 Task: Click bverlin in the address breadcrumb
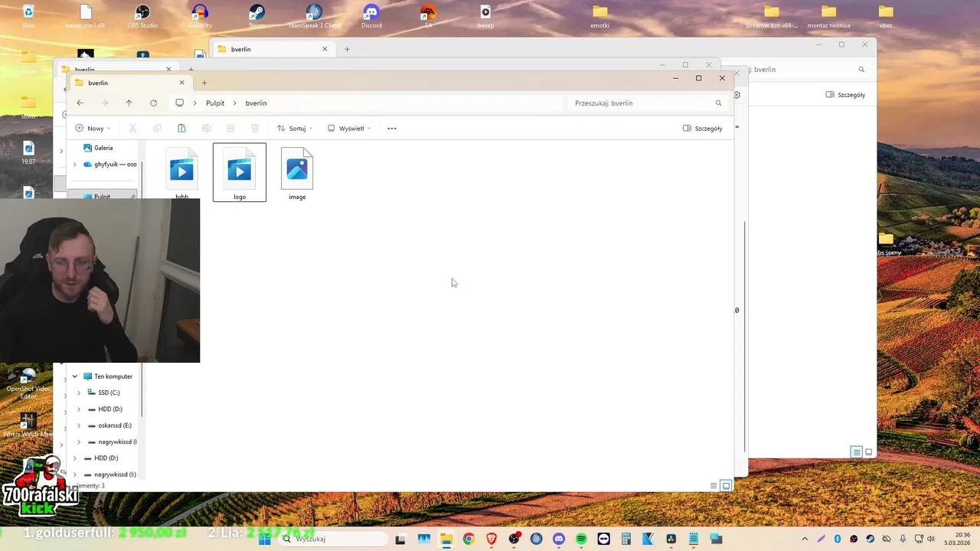coord(256,103)
